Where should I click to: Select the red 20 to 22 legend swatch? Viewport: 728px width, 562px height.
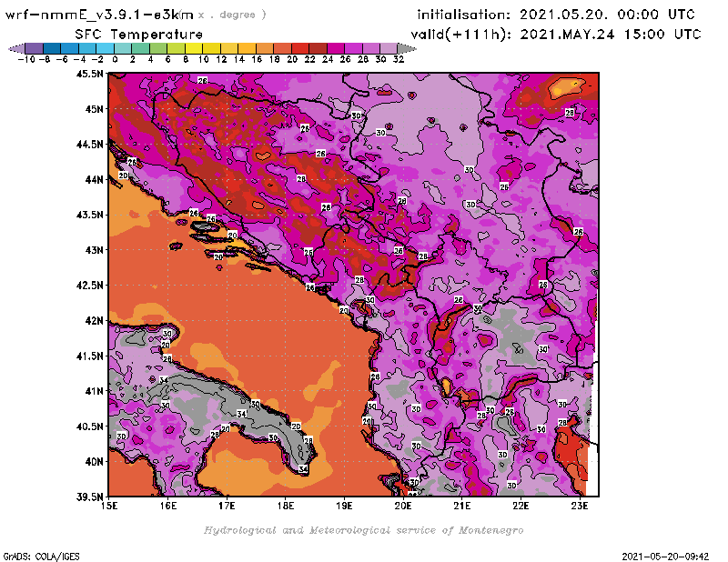(x=300, y=48)
